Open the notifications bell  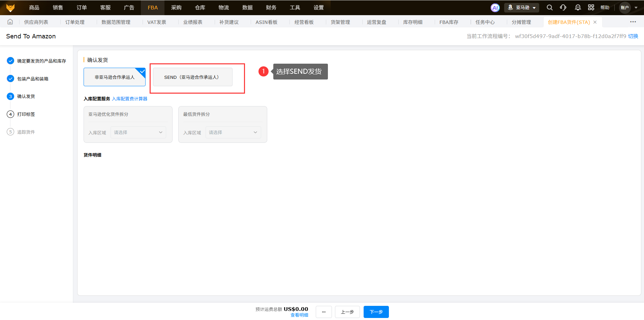[578, 7]
